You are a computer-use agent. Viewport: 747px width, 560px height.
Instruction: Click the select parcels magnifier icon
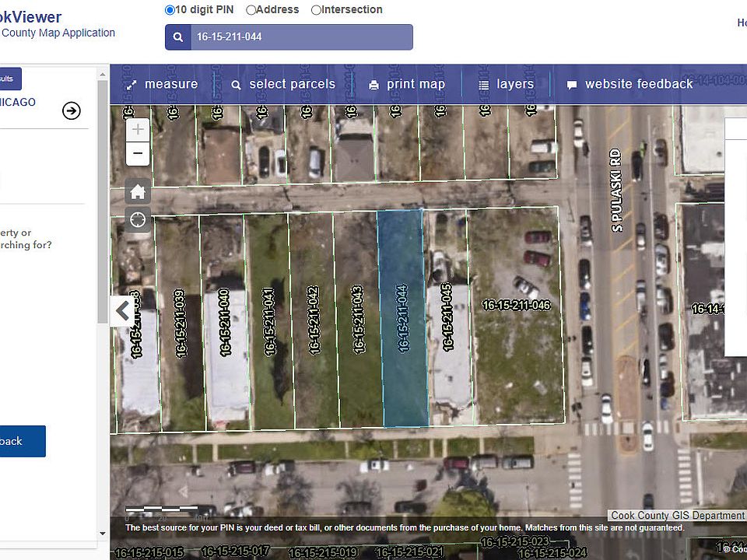[236, 86]
